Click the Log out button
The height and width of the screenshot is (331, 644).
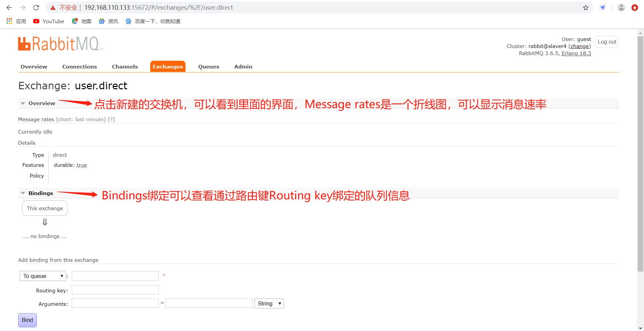pos(607,42)
